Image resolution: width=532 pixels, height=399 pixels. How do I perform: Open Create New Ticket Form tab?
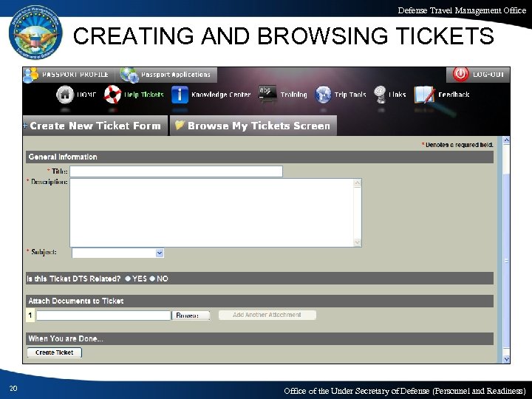(95, 126)
